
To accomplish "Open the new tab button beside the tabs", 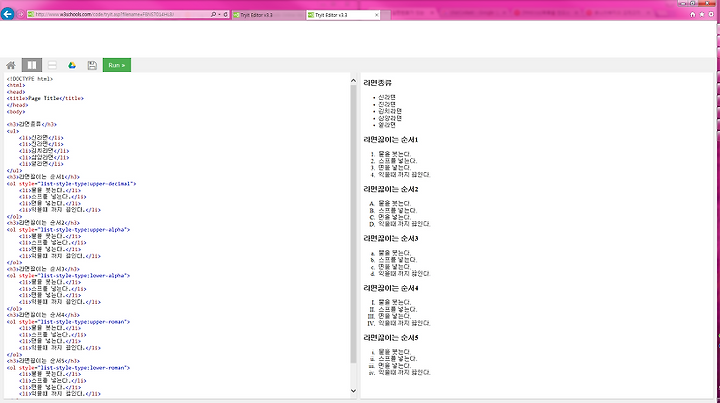I will pos(386,15).
